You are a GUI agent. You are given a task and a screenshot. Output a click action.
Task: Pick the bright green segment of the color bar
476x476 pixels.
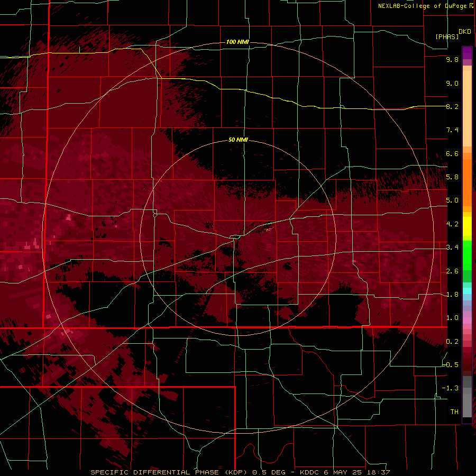point(467,256)
